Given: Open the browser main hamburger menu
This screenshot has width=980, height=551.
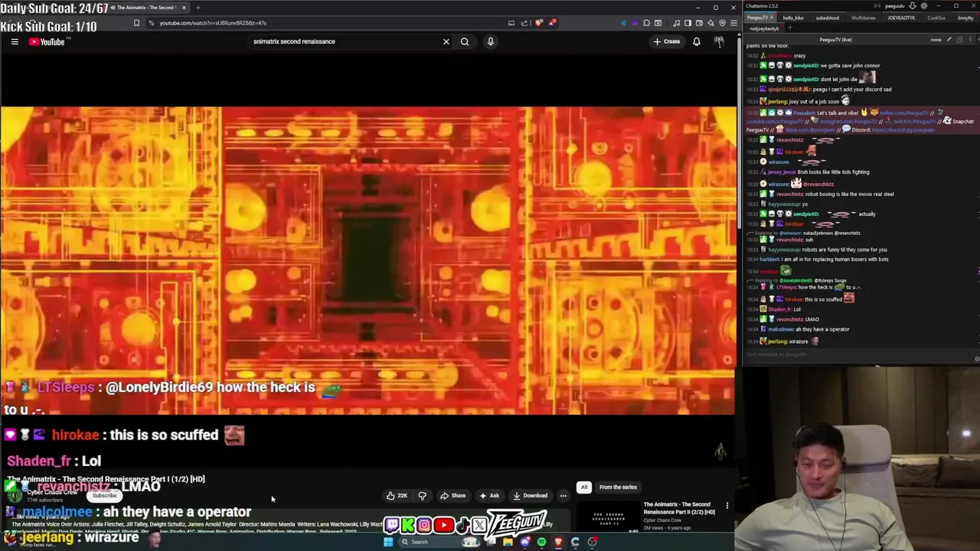Looking at the screenshot, I should click(733, 23).
